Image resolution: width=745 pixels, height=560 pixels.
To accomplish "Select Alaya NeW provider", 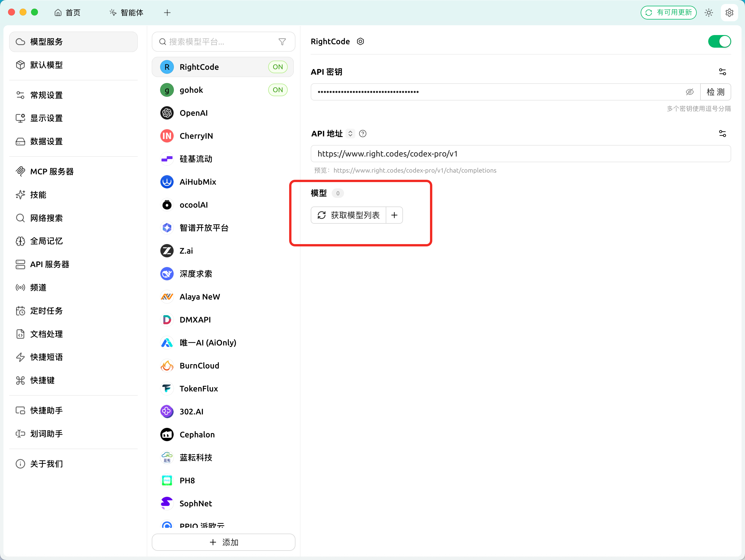I will coord(223,297).
